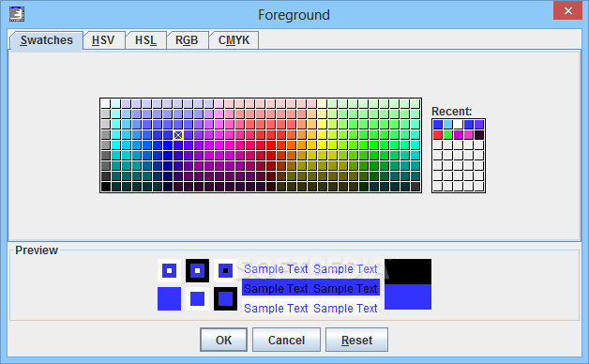This screenshot has width=589, height=364.
Task: Select the light blue swatch in Recent
Action: click(448, 125)
